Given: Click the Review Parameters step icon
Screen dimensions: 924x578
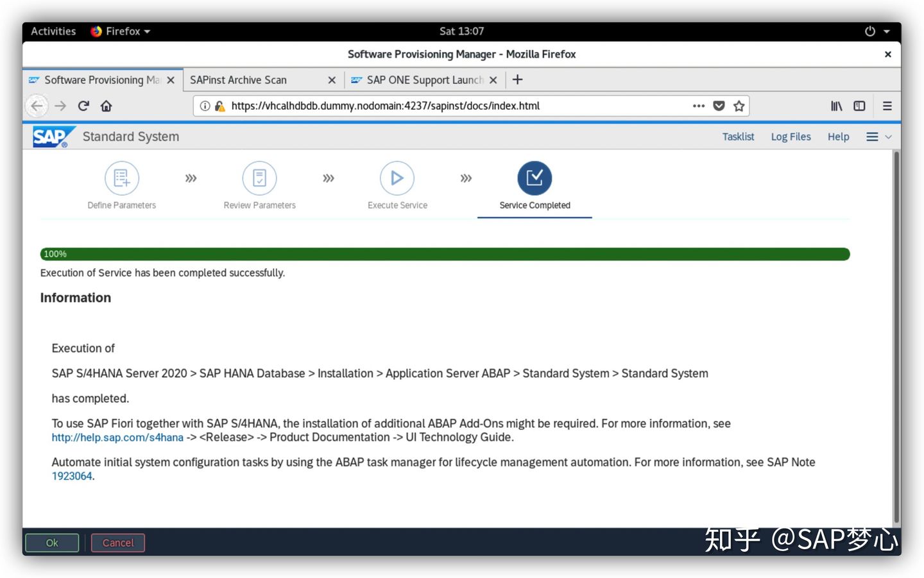Looking at the screenshot, I should coord(259,178).
